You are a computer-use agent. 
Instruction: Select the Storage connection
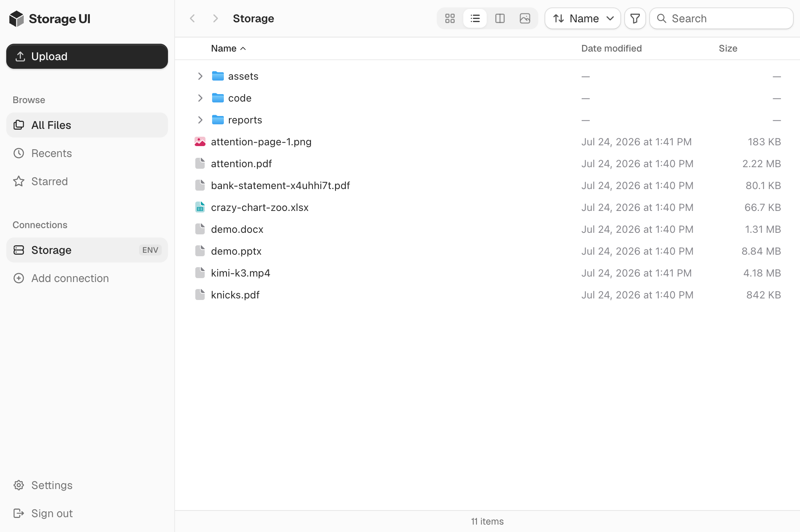click(x=87, y=250)
